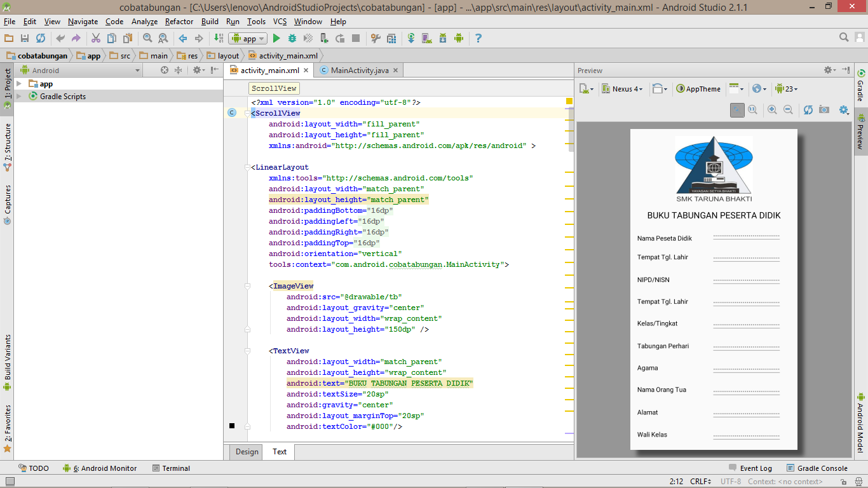Click the Save All floppy disk icon

(x=25, y=39)
